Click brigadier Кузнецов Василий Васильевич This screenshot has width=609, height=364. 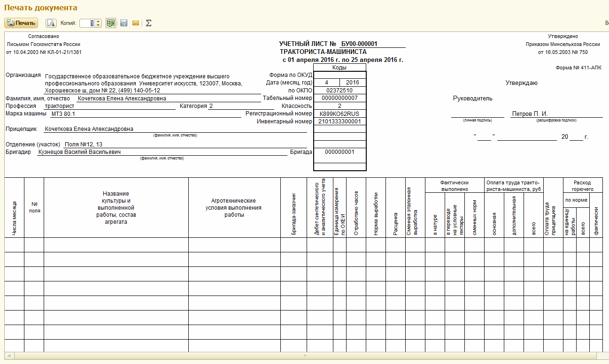point(80,152)
